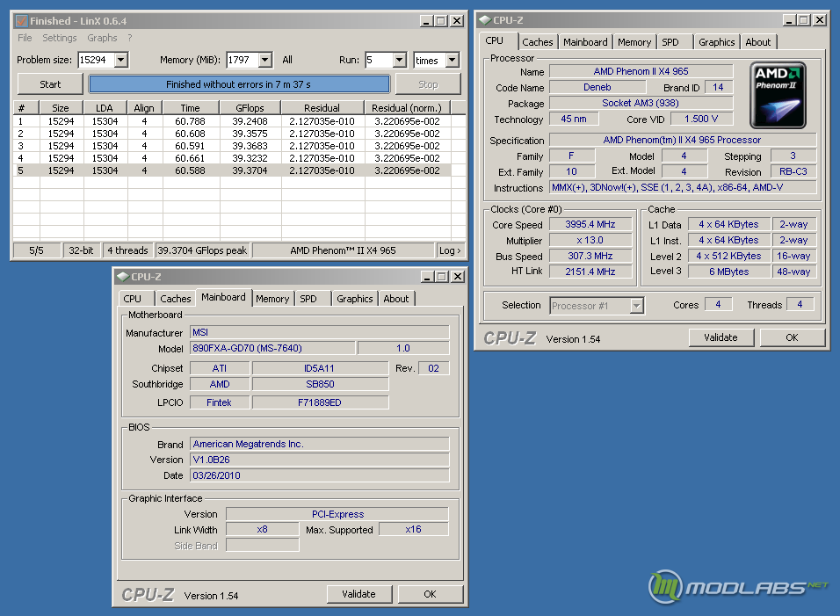
Task: Close the CPU-Z processor window
Action: 820,20
